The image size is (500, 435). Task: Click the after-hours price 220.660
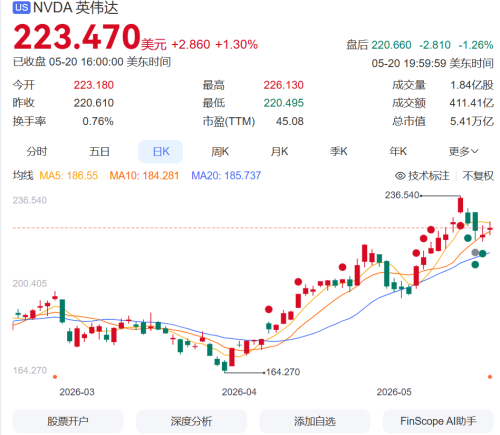(391, 45)
